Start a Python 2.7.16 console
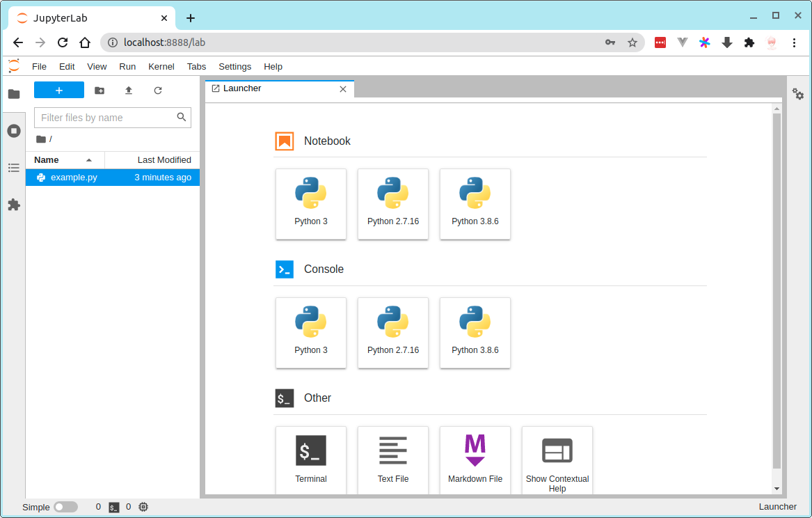The image size is (812, 518). 393,333
